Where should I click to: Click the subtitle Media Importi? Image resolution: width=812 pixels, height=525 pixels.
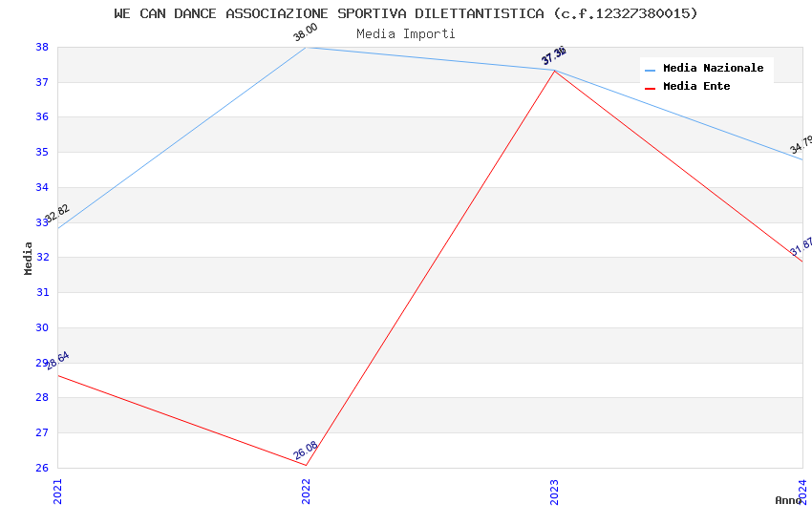tap(405, 34)
